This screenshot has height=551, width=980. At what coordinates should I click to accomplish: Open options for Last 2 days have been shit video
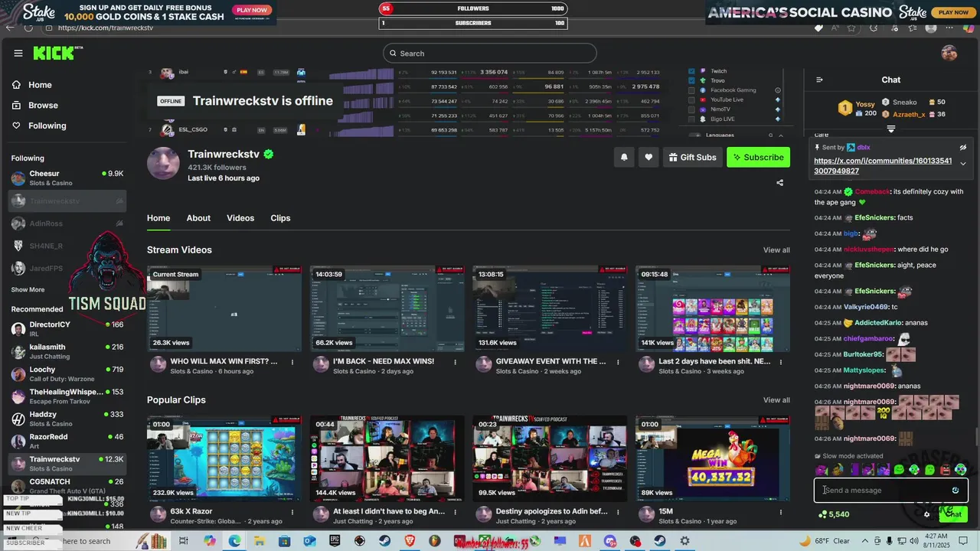pos(781,362)
